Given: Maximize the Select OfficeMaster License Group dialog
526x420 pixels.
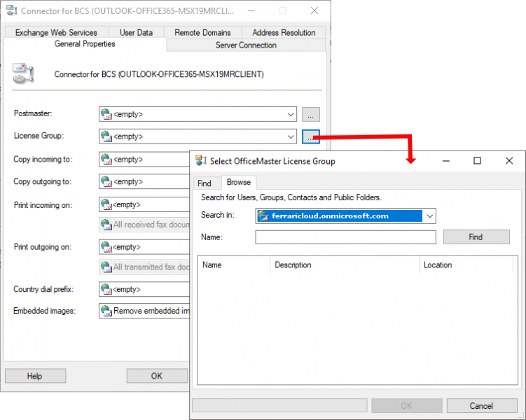Looking at the screenshot, I should point(477,161).
